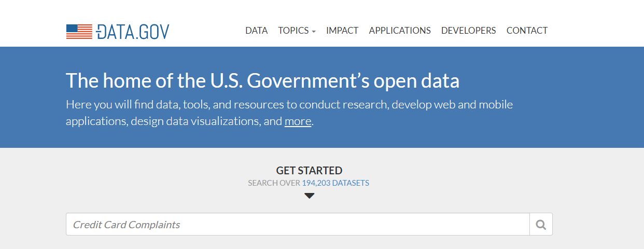This screenshot has height=249, width=644.
Task: Click the black down-arrow under Get Started
Action: tap(309, 196)
